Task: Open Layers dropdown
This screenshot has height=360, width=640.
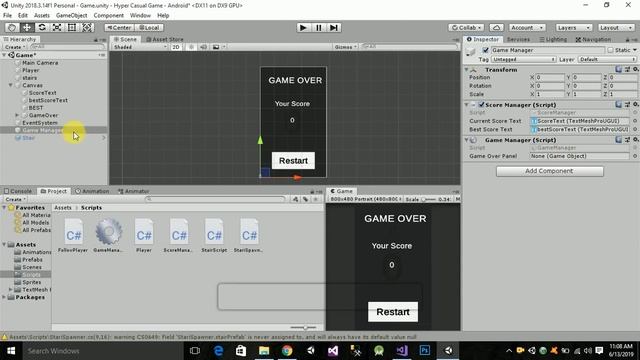Action: [573, 27]
